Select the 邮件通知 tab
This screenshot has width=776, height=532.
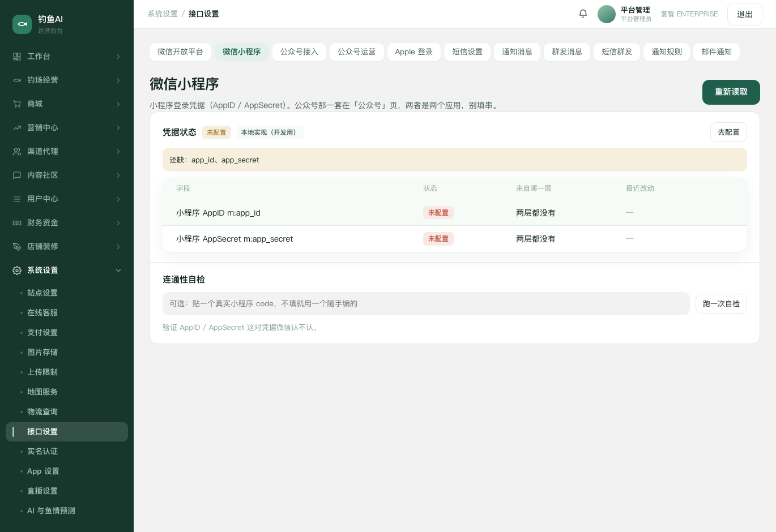[x=717, y=52]
